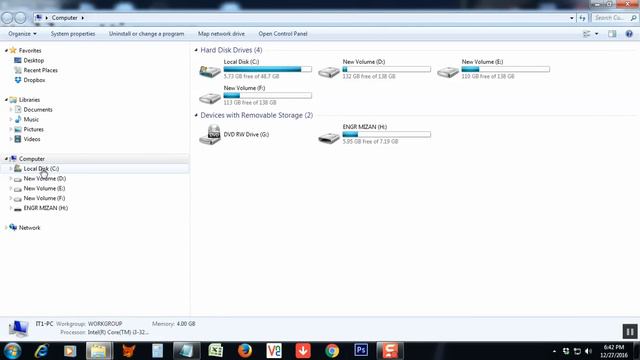Image resolution: width=640 pixels, height=360 pixels.
Task: Open view options dropdown arrow
Action: tap(596, 34)
